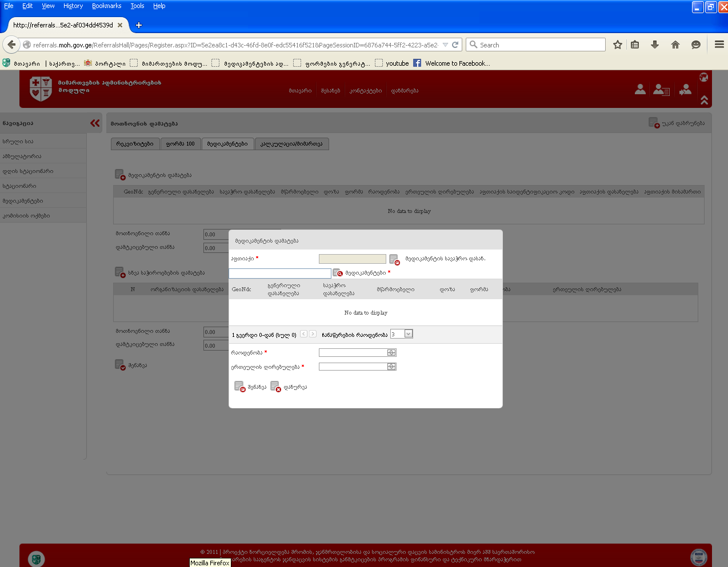Open the Bookmarks menu

point(106,6)
